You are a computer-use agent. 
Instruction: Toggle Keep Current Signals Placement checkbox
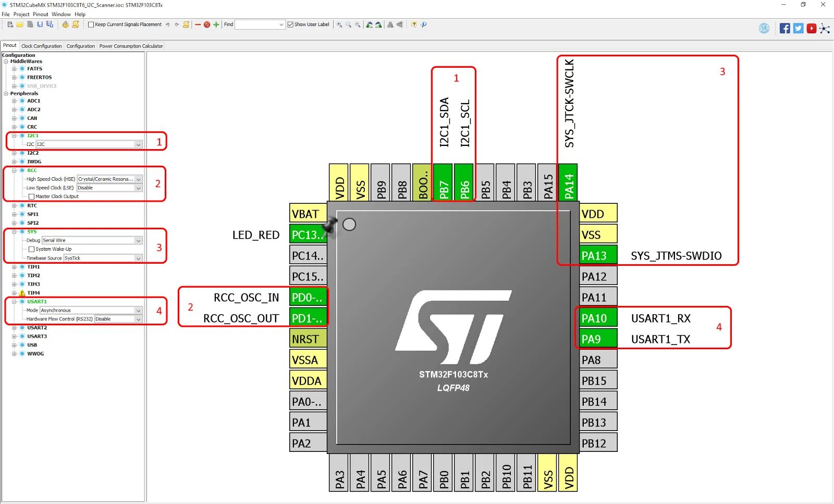(91, 24)
